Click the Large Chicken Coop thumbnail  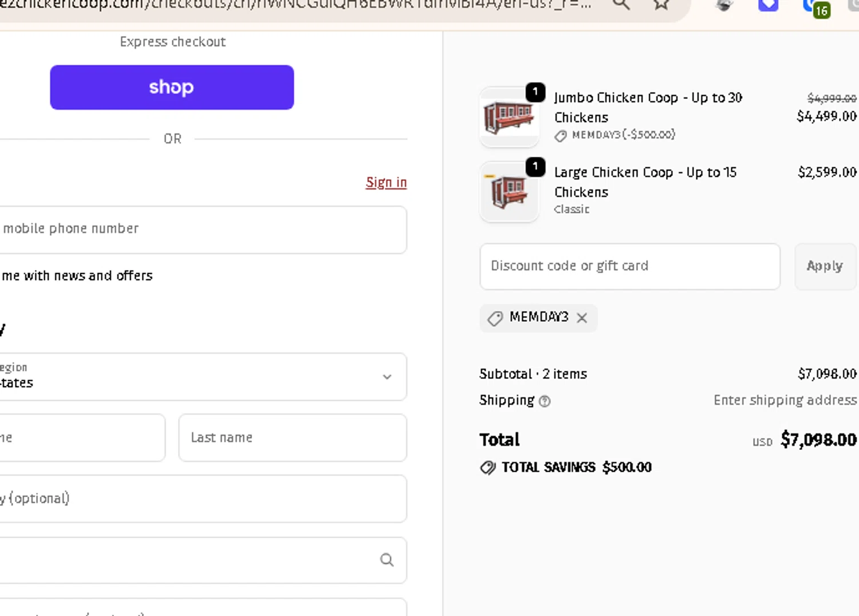click(509, 192)
